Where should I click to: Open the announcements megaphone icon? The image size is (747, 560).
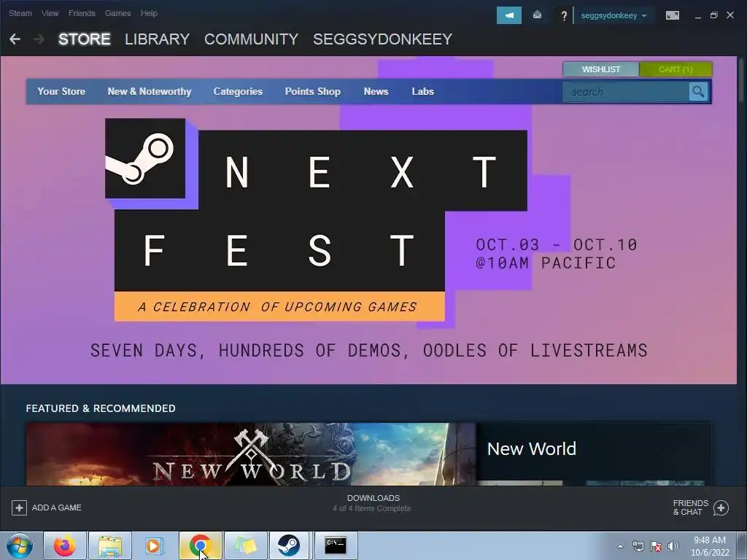click(508, 15)
